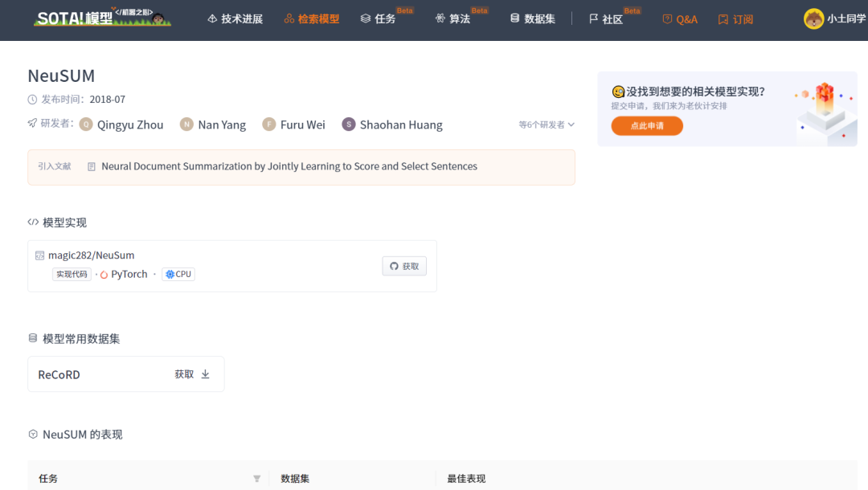Click the repository icon beside magic282/NeuSum

pos(39,255)
